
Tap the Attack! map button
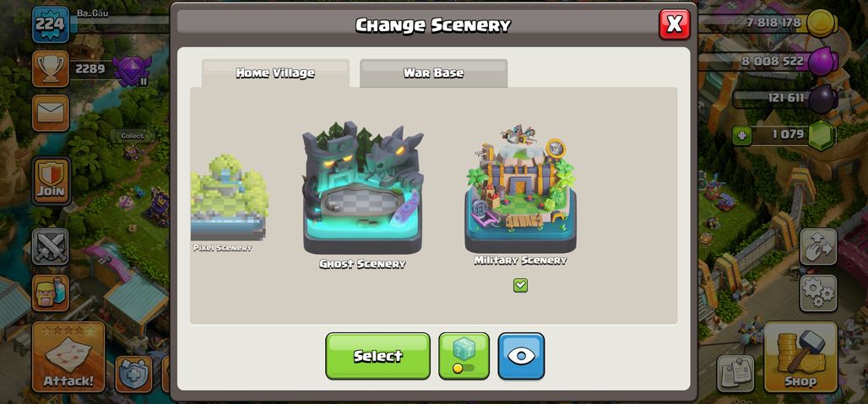click(x=68, y=357)
